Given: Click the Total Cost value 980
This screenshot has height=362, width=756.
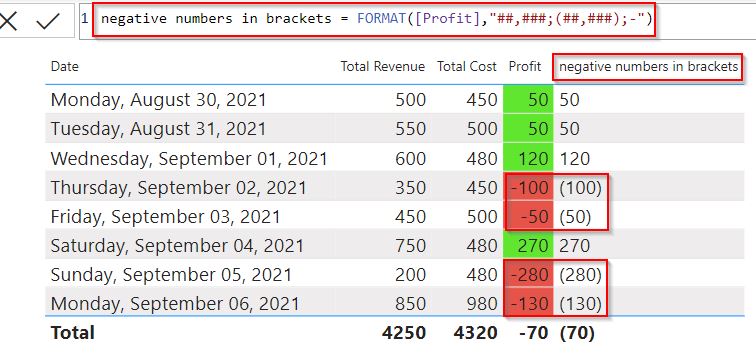Looking at the screenshot, I should (482, 304).
